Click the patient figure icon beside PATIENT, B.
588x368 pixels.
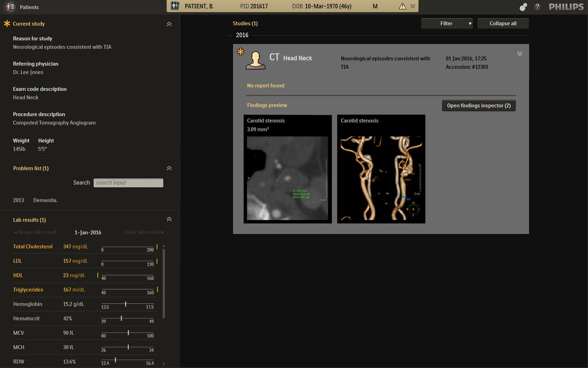tap(174, 6)
